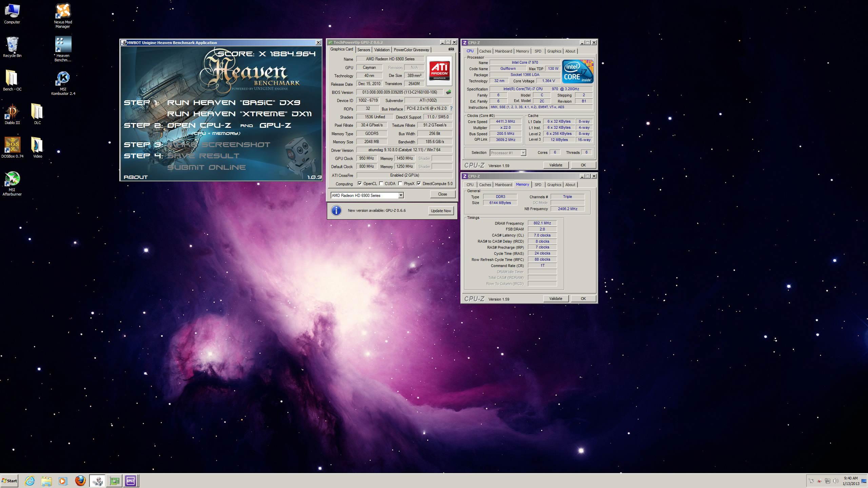Click the GPU-Z screenshot camera icon
The image size is (868, 488).
pyautogui.click(x=451, y=49)
